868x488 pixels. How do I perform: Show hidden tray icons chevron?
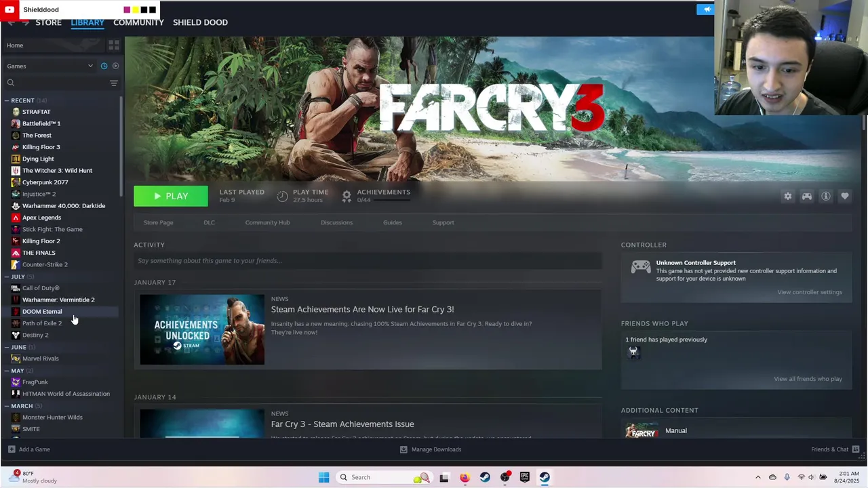[758, 477]
